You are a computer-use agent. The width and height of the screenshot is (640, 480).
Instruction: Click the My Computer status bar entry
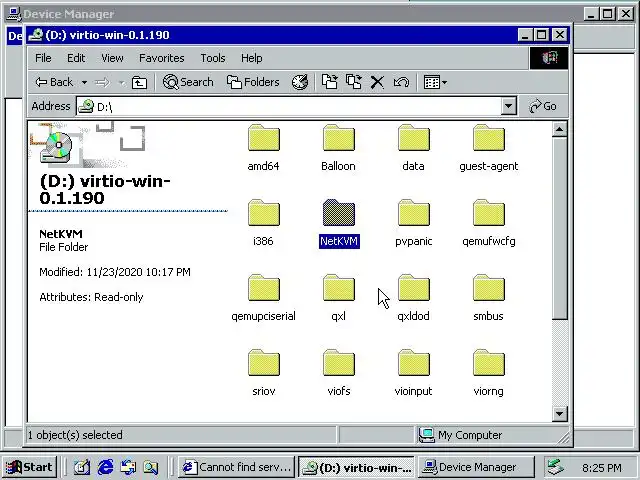point(461,435)
